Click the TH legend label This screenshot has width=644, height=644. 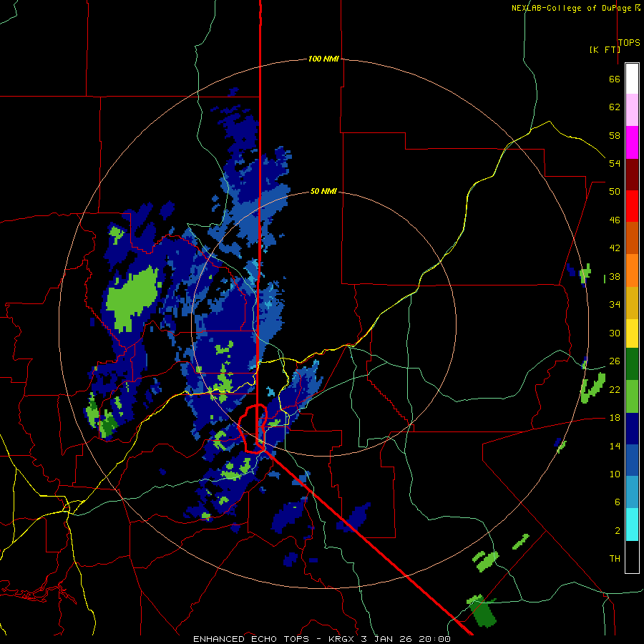click(615, 559)
